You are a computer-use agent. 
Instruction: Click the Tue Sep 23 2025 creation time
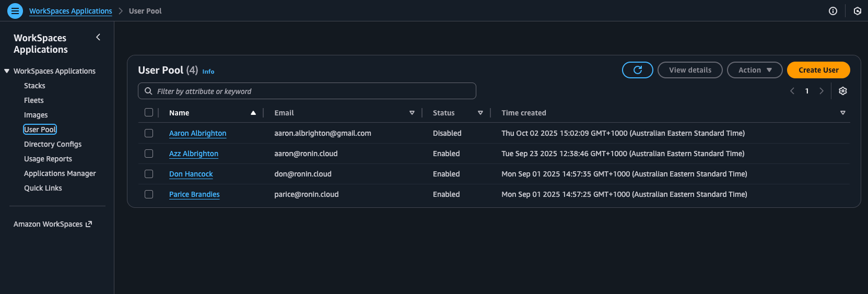click(623, 154)
